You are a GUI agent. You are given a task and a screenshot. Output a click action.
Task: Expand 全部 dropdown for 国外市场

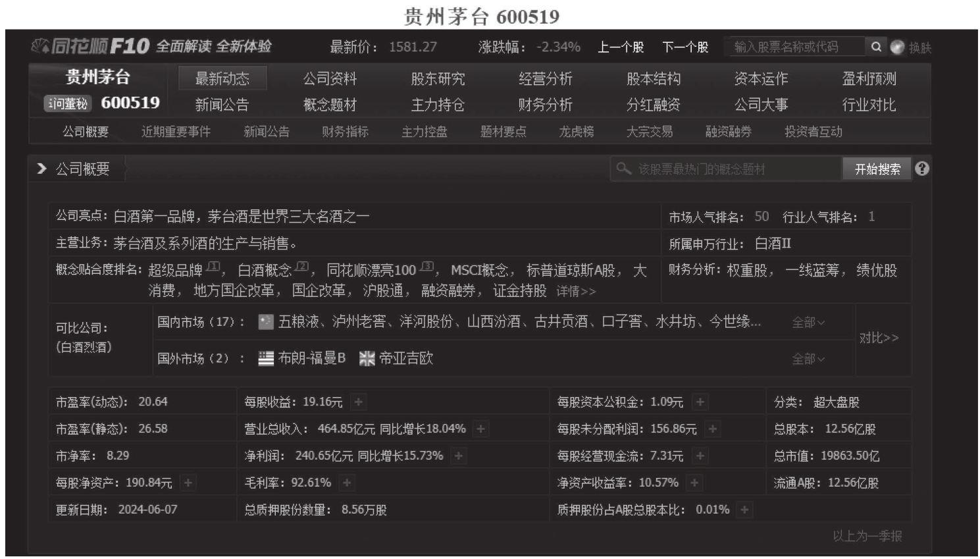[x=808, y=359]
